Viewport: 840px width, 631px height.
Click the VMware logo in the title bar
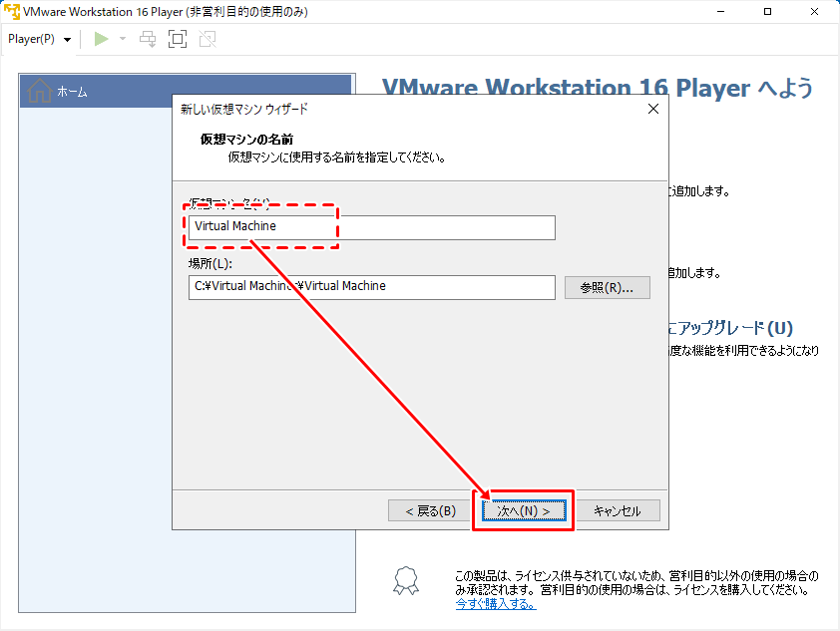(x=12, y=12)
